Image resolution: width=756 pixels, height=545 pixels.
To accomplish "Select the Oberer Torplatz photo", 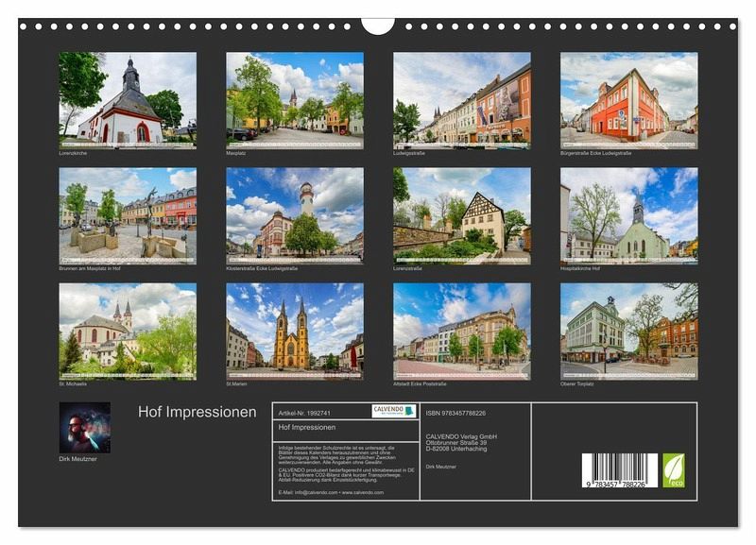I will click(628, 332).
